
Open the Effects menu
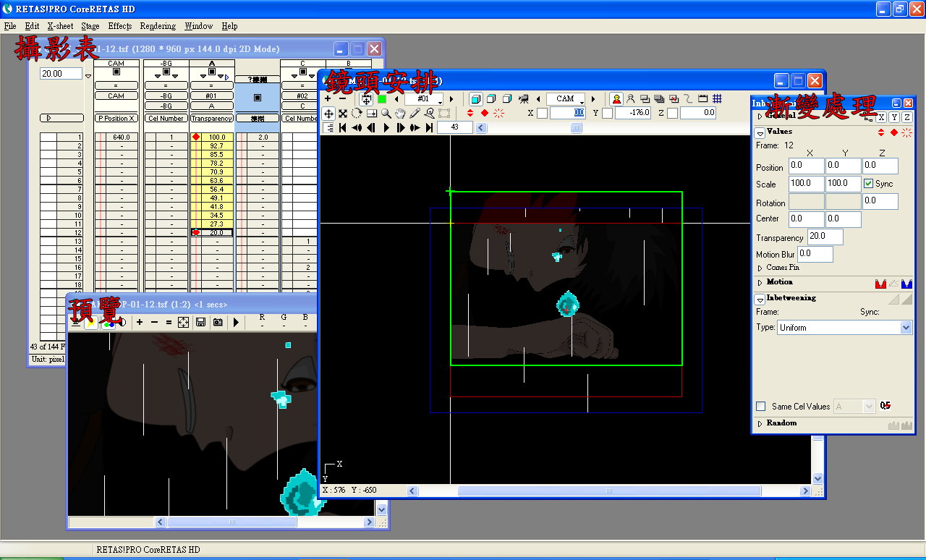point(120,26)
